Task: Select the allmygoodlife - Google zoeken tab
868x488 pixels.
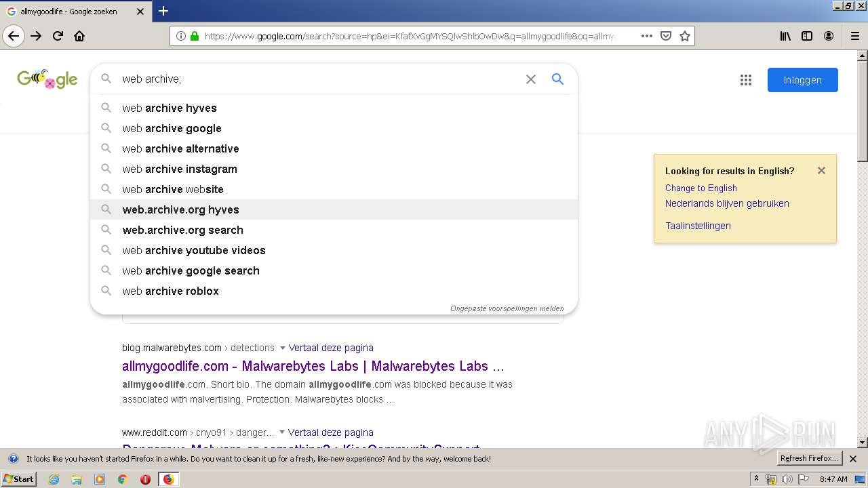Action: click(x=75, y=12)
